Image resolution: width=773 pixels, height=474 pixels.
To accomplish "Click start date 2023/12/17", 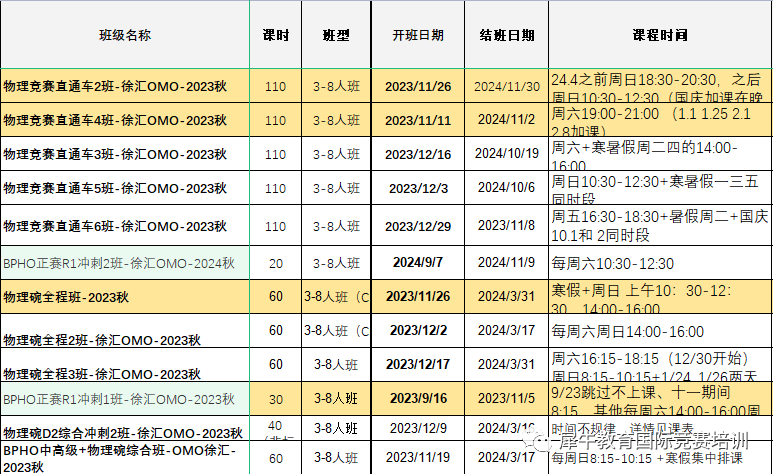I will 418,365.
